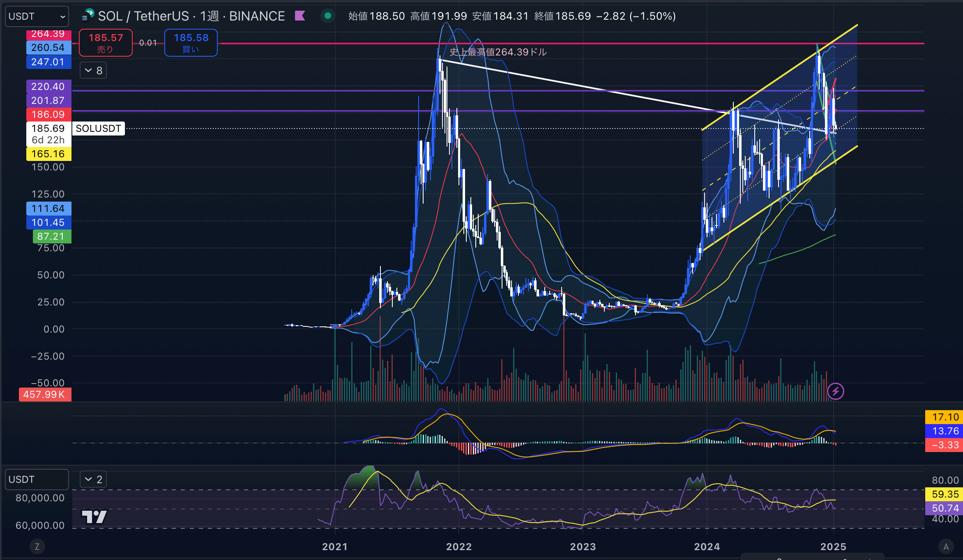Image resolution: width=963 pixels, height=560 pixels.
Task: Click the 50.74 RSI value label
Action: tap(944, 508)
